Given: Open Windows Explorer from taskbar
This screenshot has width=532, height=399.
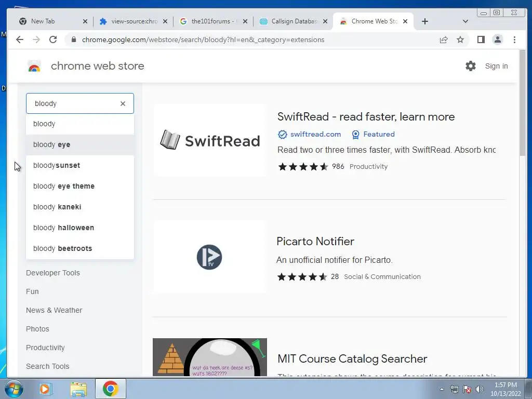Looking at the screenshot, I should pyautogui.click(x=78, y=389).
